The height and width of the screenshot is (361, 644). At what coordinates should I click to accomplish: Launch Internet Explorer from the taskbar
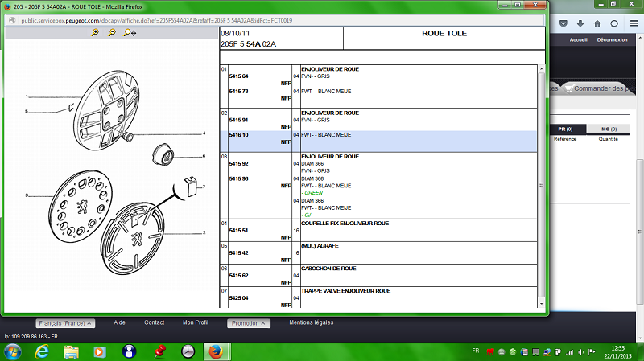(43, 351)
